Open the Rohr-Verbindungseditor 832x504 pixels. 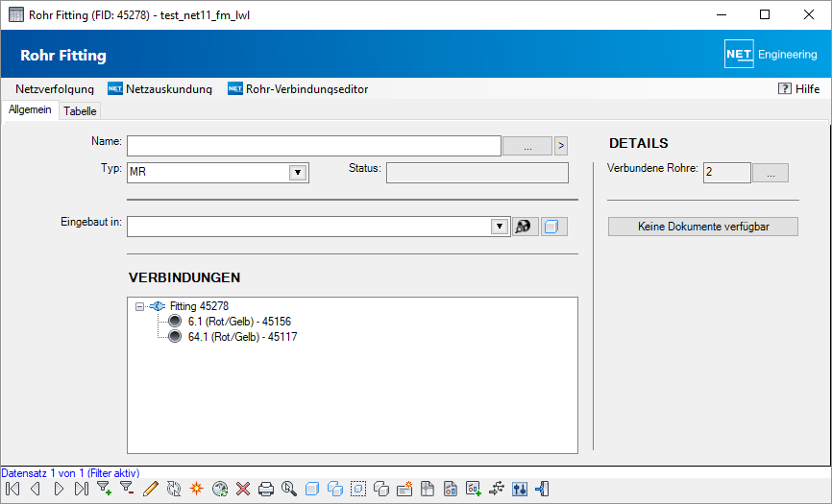pos(298,89)
